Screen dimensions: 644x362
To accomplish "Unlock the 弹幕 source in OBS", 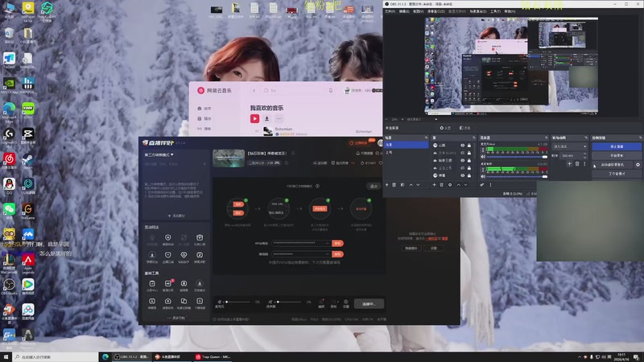I will pyautogui.click(x=469, y=175).
